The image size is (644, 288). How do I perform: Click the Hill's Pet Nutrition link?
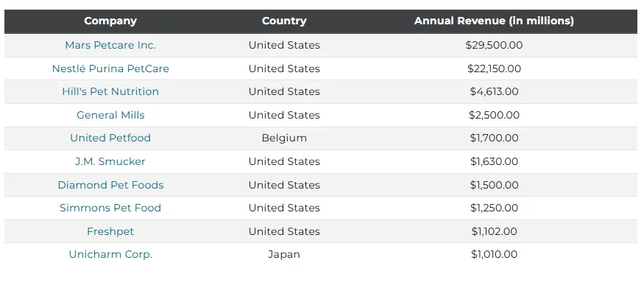110,91
